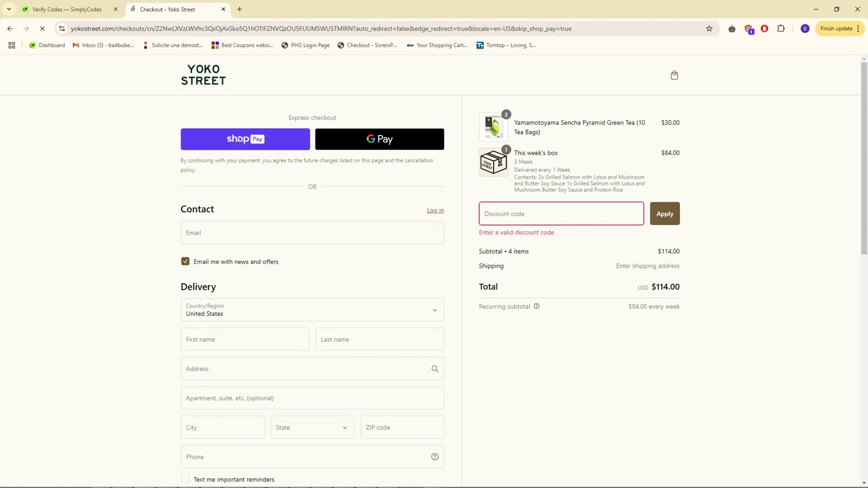This screenshot has height=488, width=868.
Task: Open the tab search dropdown arrow
Action: pyautogui.click(x=9, y=9)
